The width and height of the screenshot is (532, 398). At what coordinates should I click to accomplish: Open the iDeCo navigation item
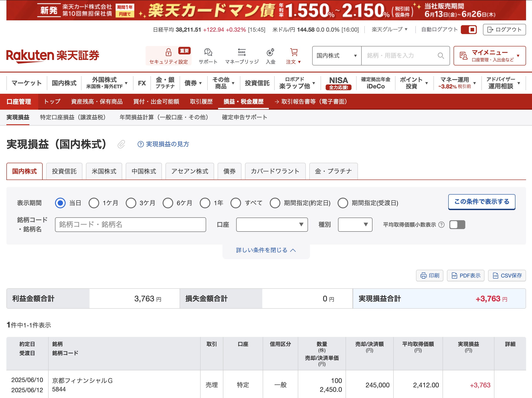pos(375,83)
